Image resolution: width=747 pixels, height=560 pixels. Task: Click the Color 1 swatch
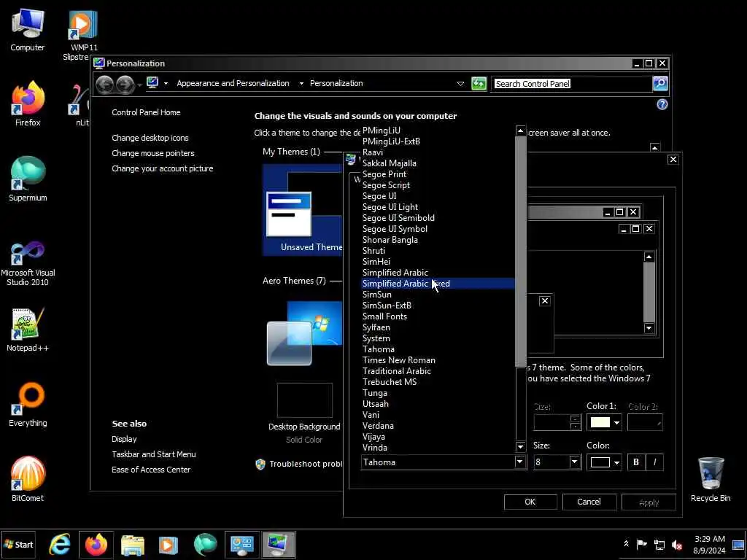click(x=600, y=423)
